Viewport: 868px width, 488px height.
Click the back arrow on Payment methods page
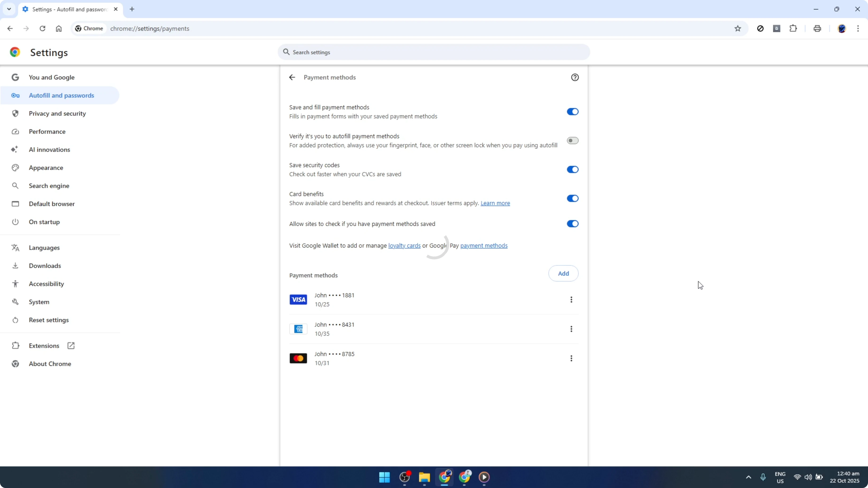coord(292,77)
